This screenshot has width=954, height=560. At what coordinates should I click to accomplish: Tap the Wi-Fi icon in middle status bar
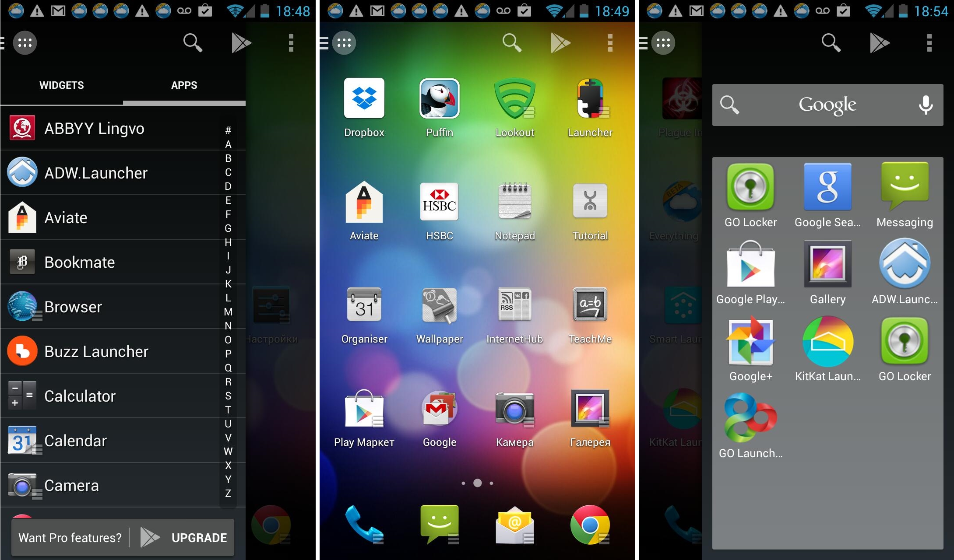pyautogui.click(x=554, y=11)
